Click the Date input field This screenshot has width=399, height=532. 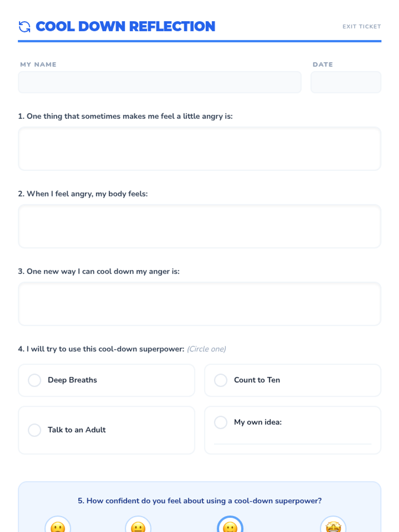tap(346, 82)
